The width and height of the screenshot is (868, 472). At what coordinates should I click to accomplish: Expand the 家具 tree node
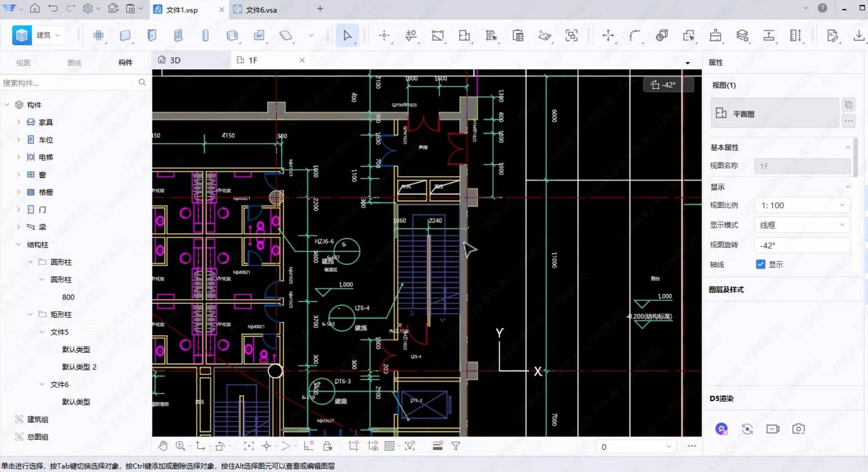(19, 122)
